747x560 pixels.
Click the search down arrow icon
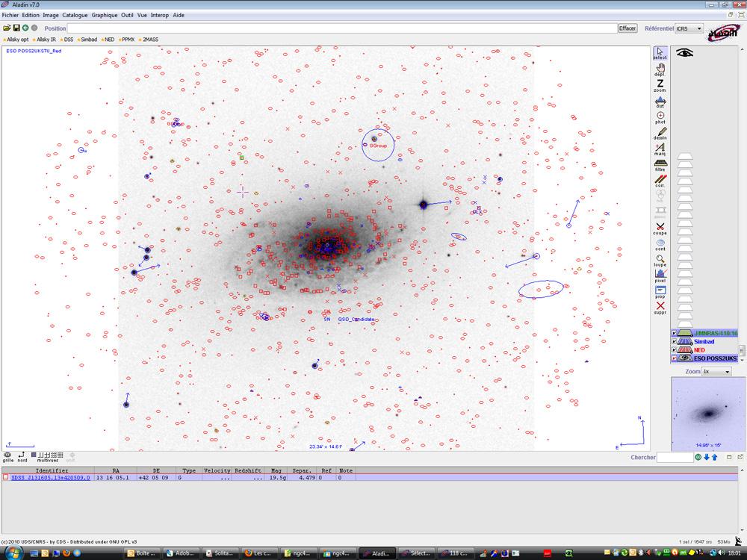(707, 457)
